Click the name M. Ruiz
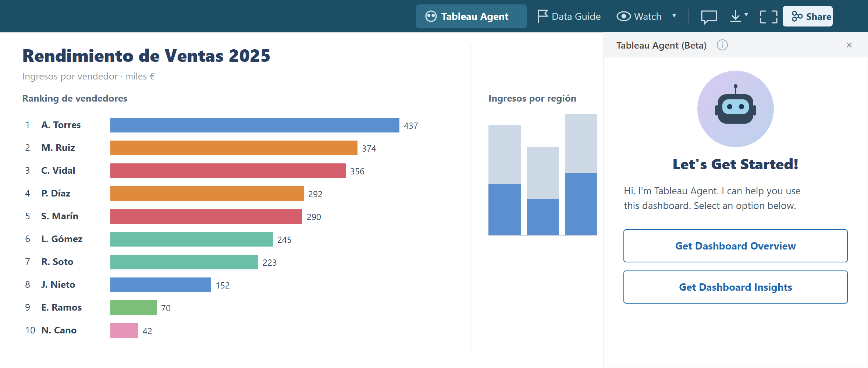 [58, 148]
